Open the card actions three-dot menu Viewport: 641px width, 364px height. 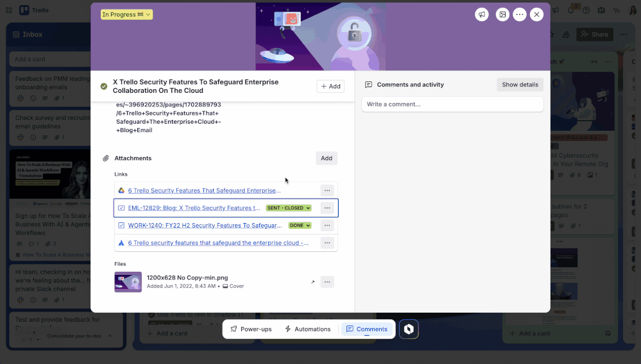(x=520, y=14)
